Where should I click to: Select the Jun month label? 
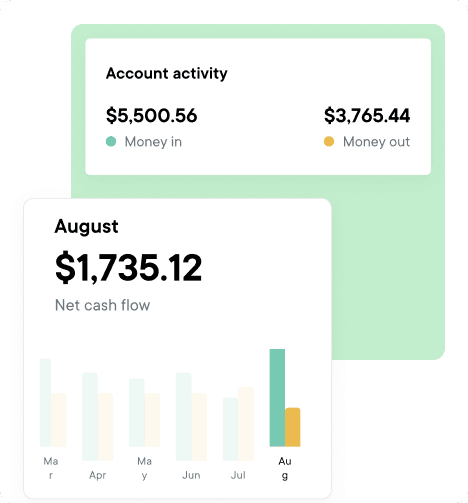coord(191,475)
